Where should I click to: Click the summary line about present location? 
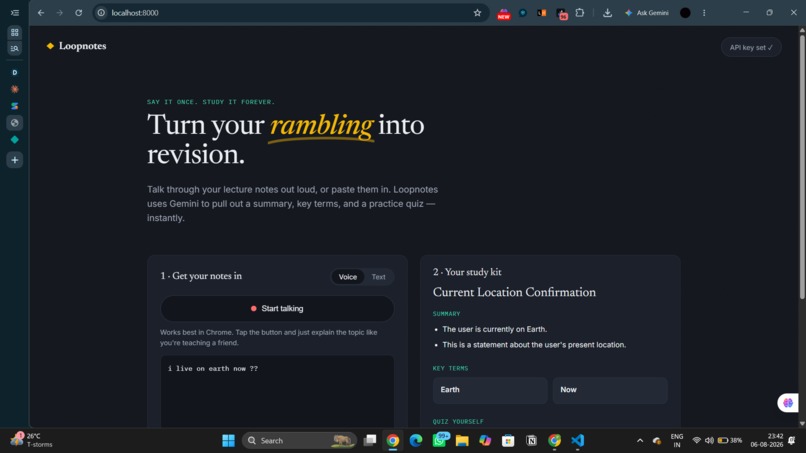tap(534, 345)
